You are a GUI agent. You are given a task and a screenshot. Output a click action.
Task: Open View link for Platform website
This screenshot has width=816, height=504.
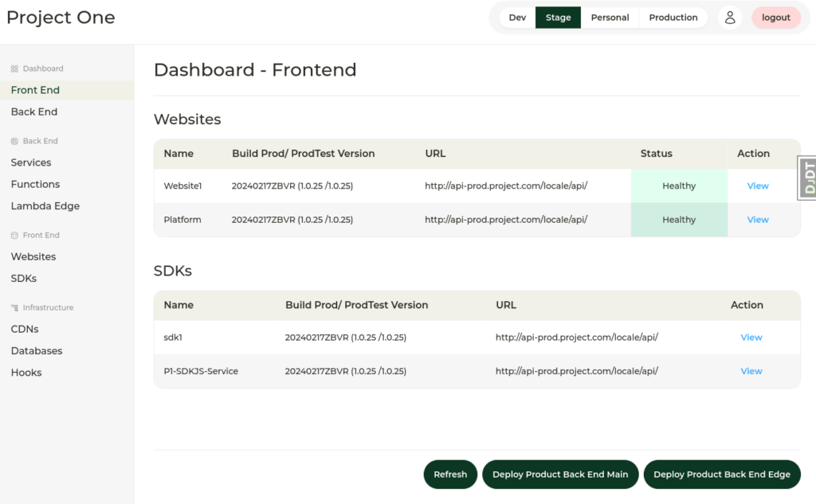(x=758, y=220)
